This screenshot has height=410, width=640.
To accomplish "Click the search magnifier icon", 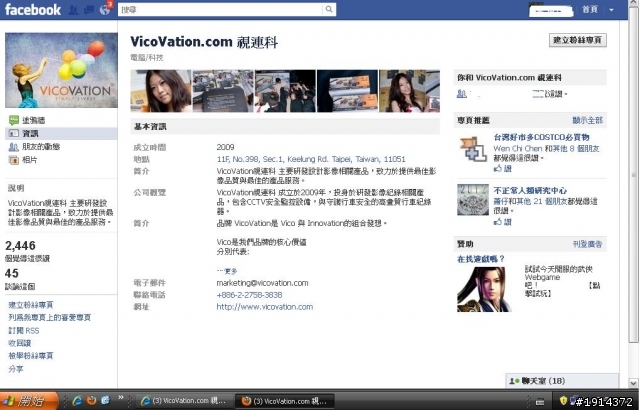I will pos(329,9).
